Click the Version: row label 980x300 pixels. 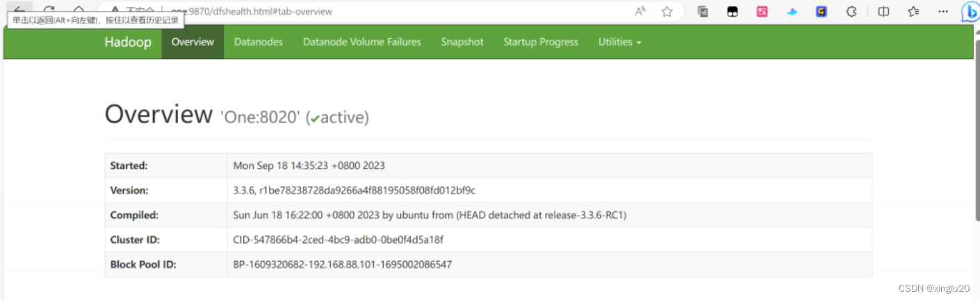tap(129, 190)
